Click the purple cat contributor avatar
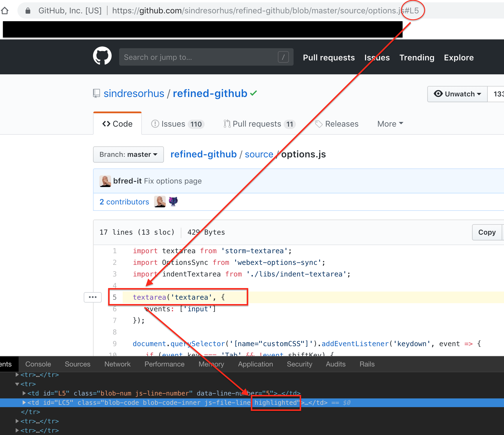The image size is (504, 435). click(173, 201)
